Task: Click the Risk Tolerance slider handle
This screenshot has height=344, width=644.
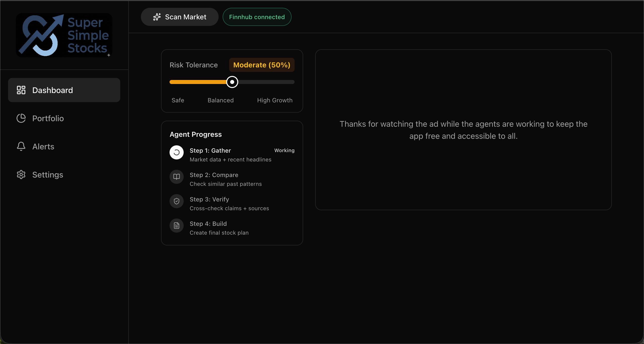Action: coord(232,82)
